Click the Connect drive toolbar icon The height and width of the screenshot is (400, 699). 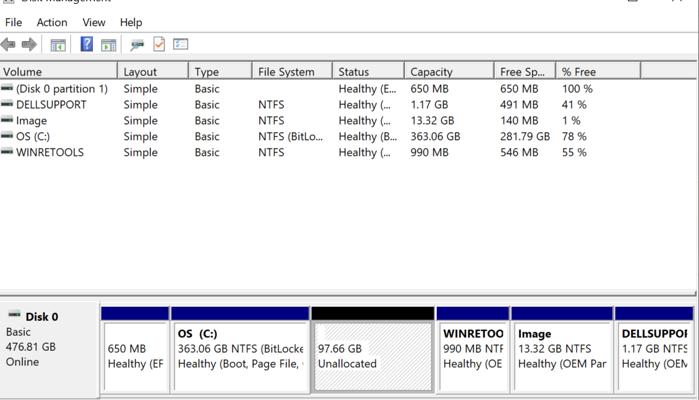137,45
